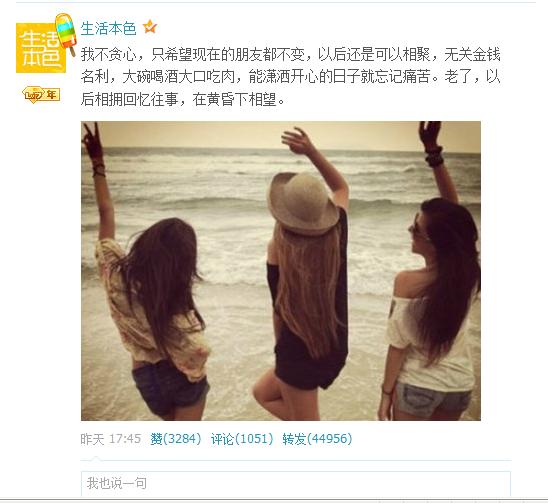
Task: Focus the 我也说一句 comment box
Action: point(296,483)
